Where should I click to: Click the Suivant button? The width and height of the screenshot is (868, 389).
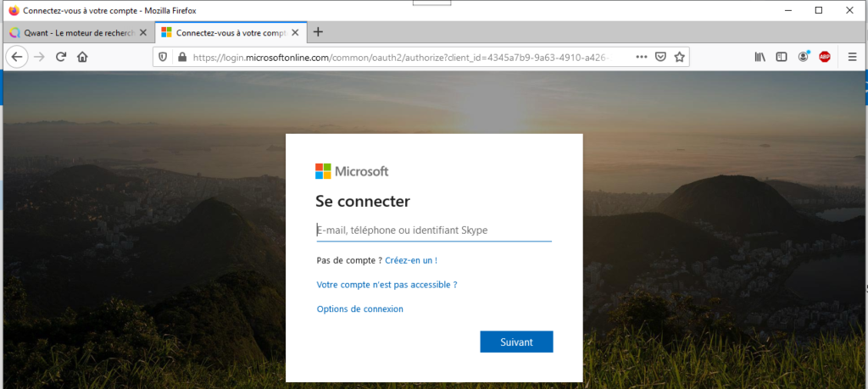coord(516,342)
